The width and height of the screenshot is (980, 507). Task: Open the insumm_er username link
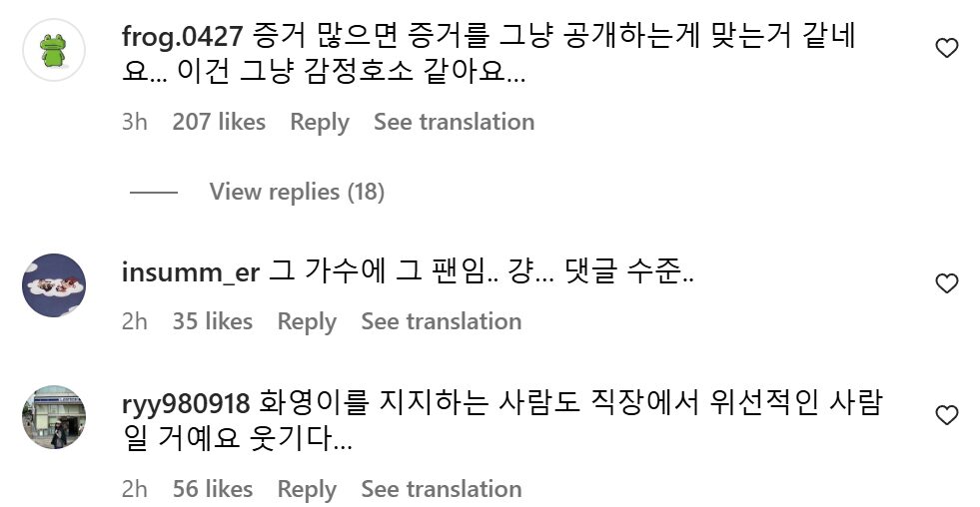point(193,273)
